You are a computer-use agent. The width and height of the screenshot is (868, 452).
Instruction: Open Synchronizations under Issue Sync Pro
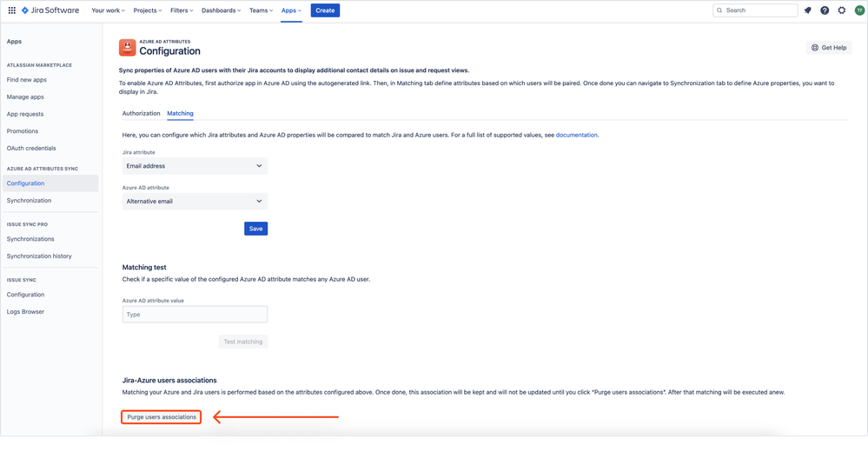[x=30, y=239]
